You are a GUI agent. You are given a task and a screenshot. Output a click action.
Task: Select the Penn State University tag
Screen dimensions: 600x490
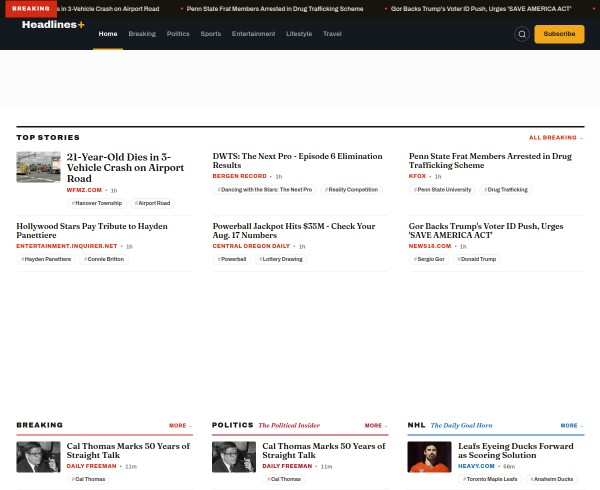click(442, 189)
